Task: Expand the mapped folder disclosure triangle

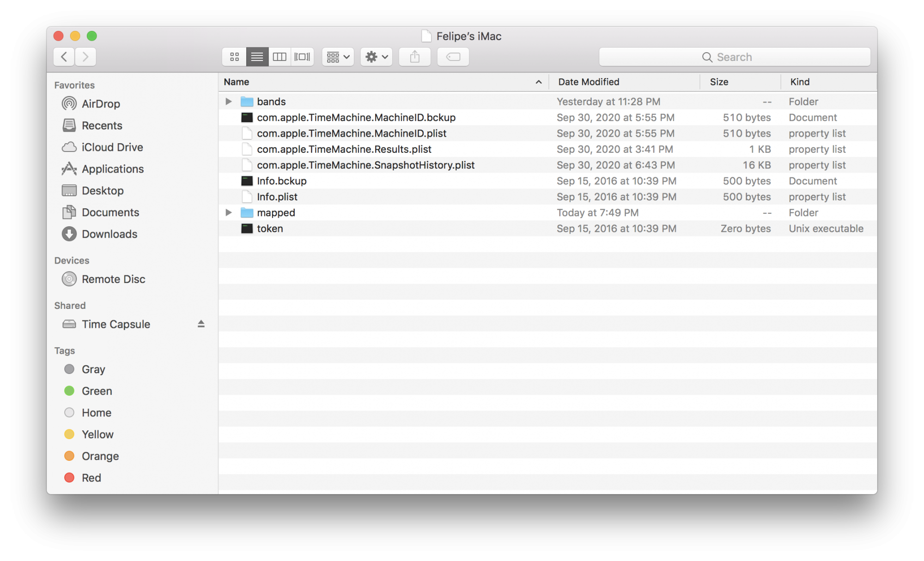Action: pos(228,212)
